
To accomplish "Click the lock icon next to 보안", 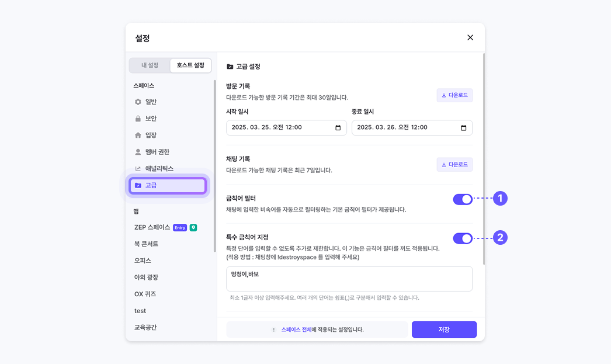I will tap(138, 119).
